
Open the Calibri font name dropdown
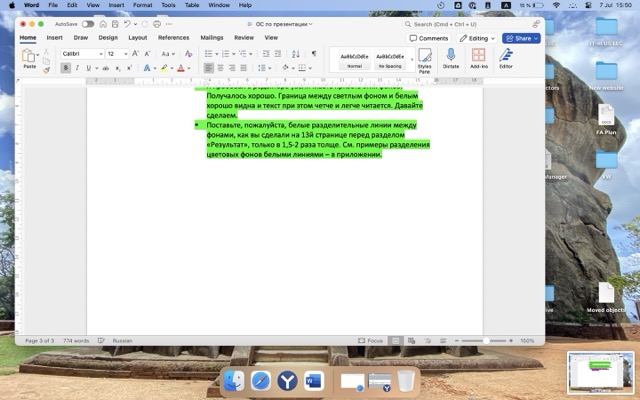click(81, 53)
